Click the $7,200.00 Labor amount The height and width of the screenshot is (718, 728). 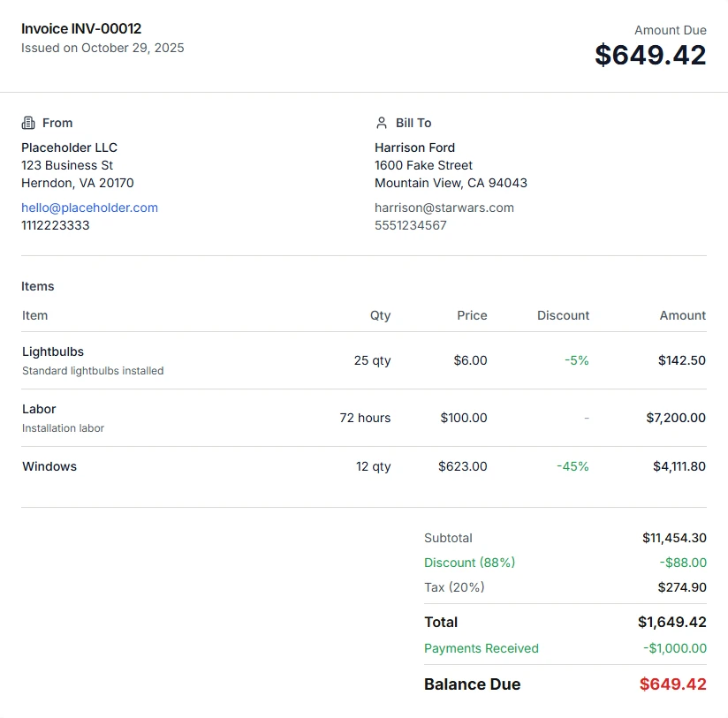[676, 418]
